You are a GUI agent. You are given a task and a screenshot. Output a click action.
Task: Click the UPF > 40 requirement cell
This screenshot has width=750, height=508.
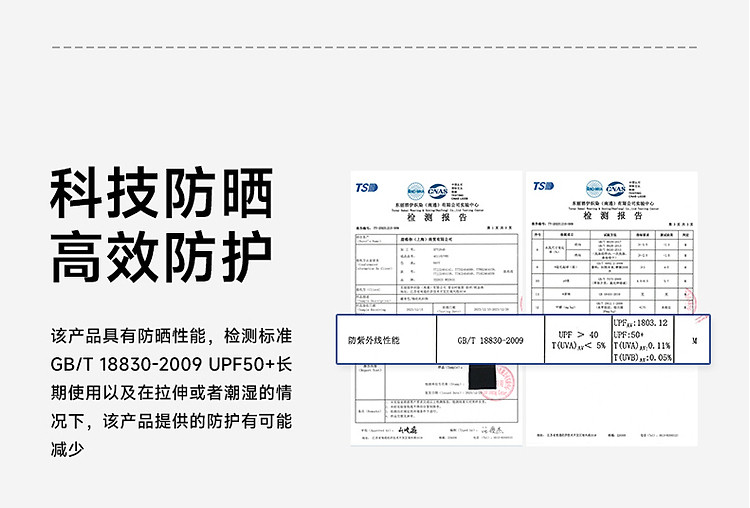[x=578, y=341]
